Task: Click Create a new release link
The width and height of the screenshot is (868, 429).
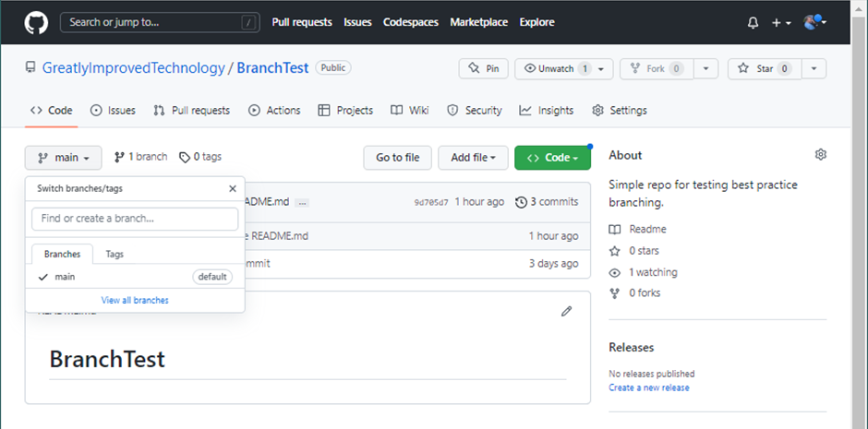Action: [x=649, y=387]
